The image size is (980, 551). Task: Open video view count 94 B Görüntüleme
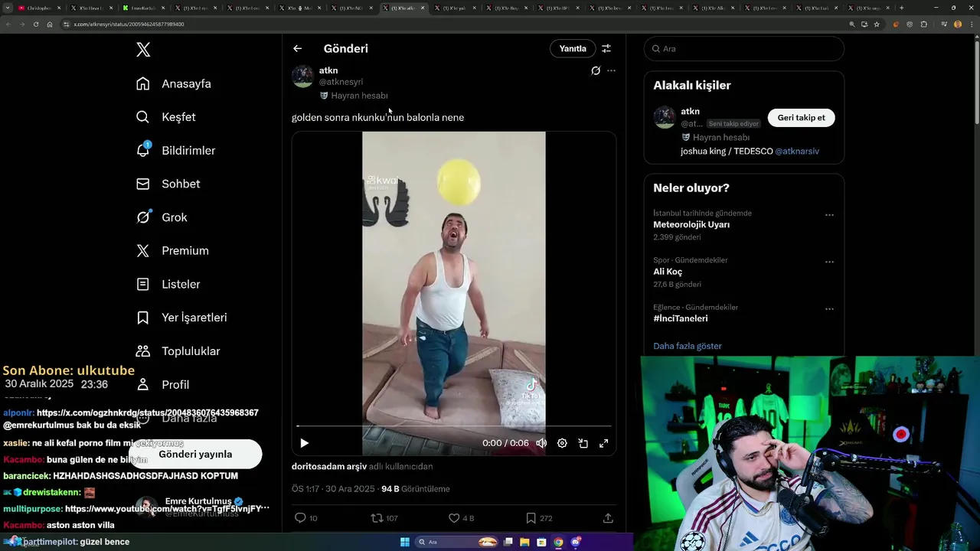(x=416, y=489)
